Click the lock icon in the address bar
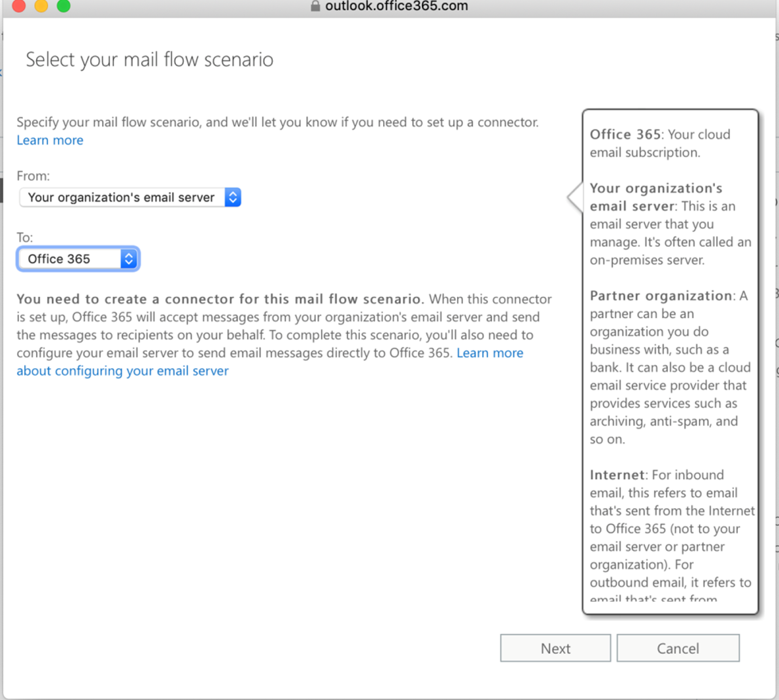The height and width of the screenshot is (700, 779). tap(315, 6)
